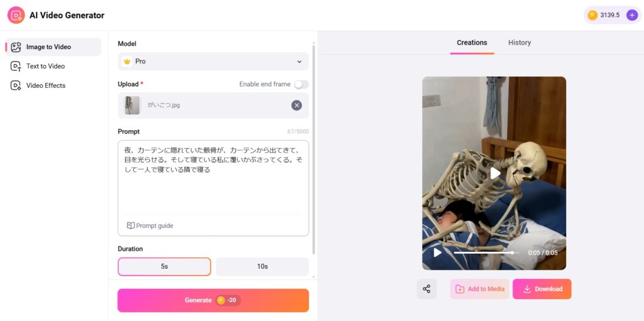Click the center play button on the video
Screen dimensions: 644x321
(496, 173)
